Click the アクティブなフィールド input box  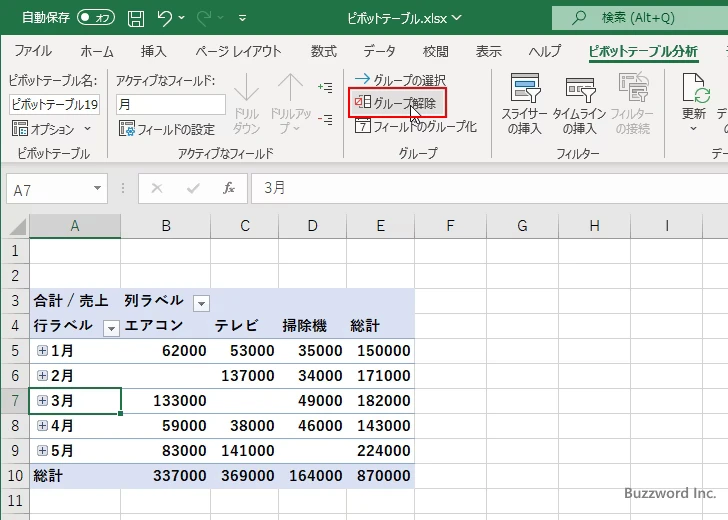(171, 104)
